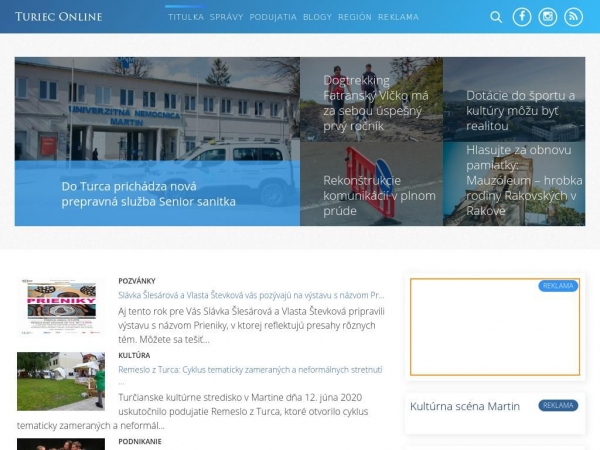The height and width of the screenshot is (450, 600).
Task: Open the Správy menu section
Action: pos(226,17)
